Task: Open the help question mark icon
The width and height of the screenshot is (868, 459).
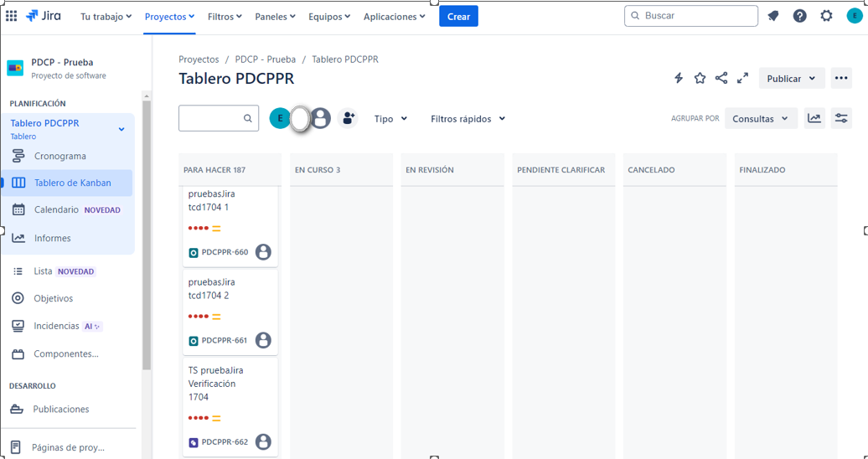Action: click(800, 16)
